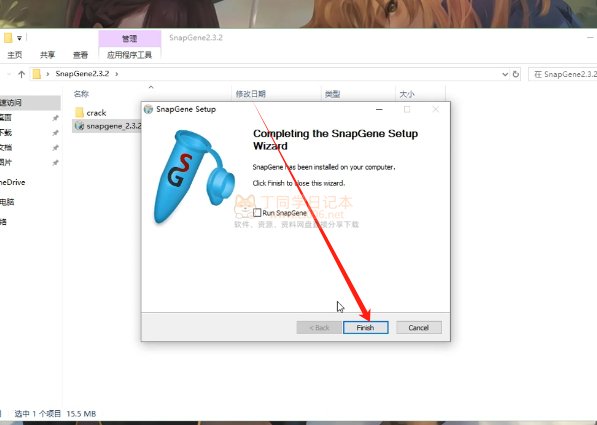This screenshot has width=597, height=425.
Task: Open the 主页 ribbon tab
Action: pos(15,55)
